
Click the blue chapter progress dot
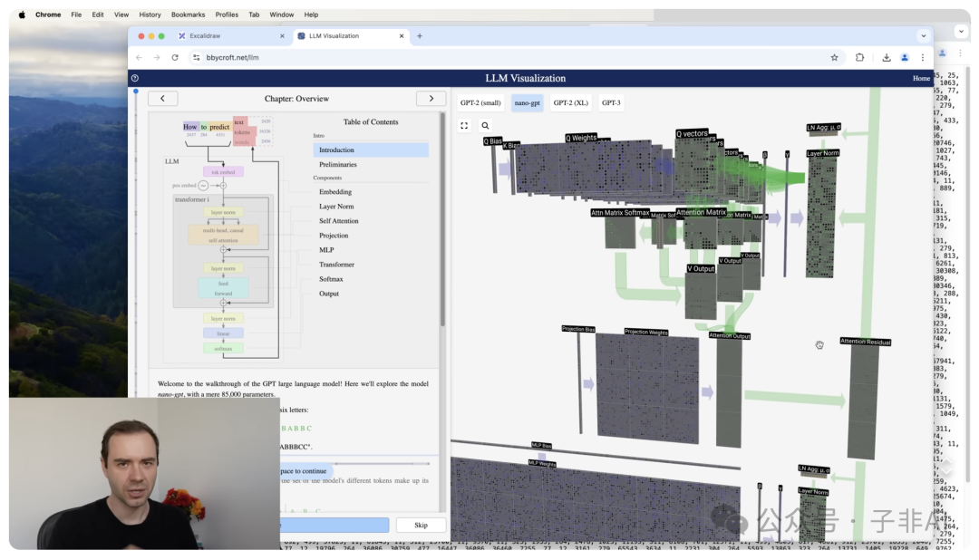pos(135,92)
